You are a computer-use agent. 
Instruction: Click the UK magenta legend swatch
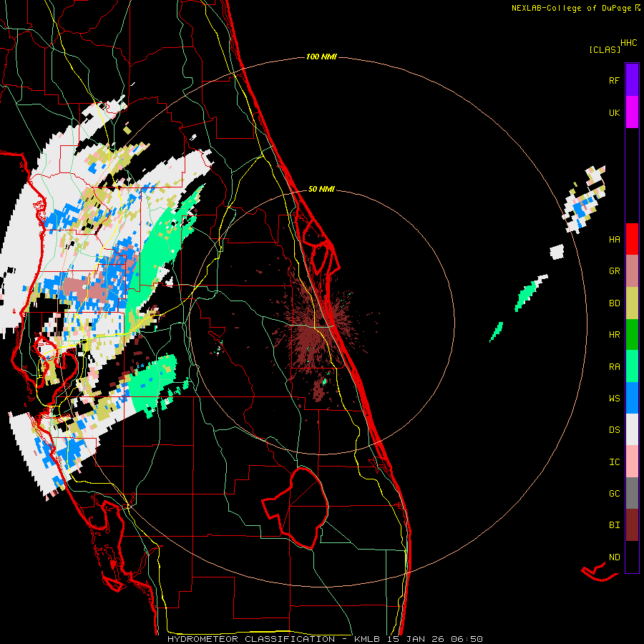tap(632, 112)
